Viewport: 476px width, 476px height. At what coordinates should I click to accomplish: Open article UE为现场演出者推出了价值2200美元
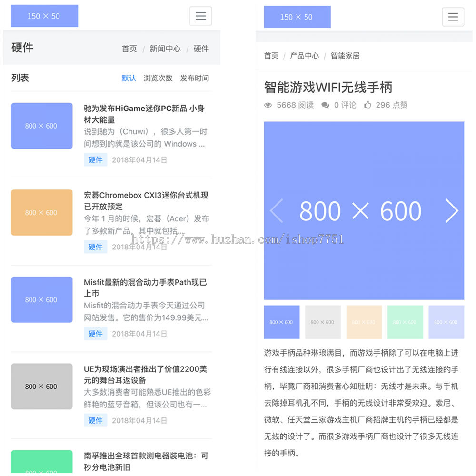coord(145,374)
